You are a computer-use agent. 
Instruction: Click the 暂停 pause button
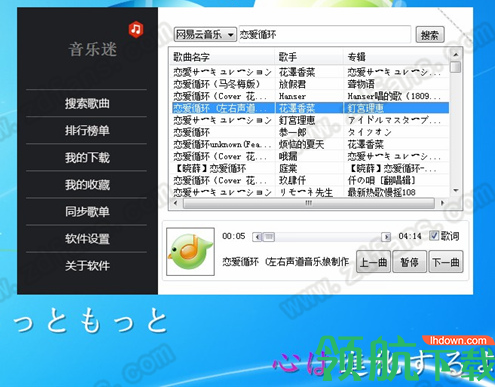pos(409,262)
